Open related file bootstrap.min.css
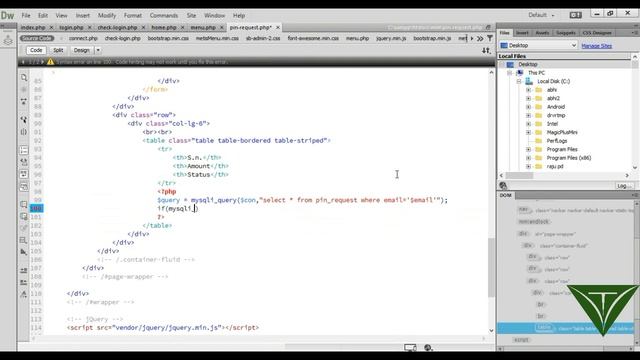Image resolution: width=640 pixels, height=360 pixels. 168,38
